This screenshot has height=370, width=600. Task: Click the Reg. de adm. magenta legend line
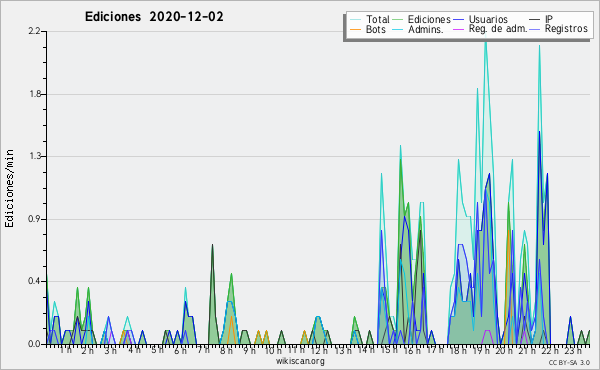tap(458, 29)
